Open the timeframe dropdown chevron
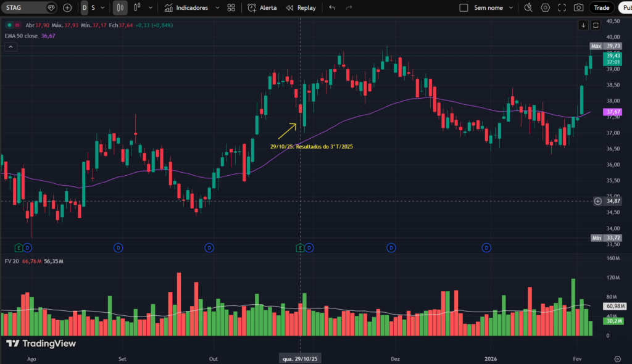This screenshot has height=364, width=632. tap(101, 7)
